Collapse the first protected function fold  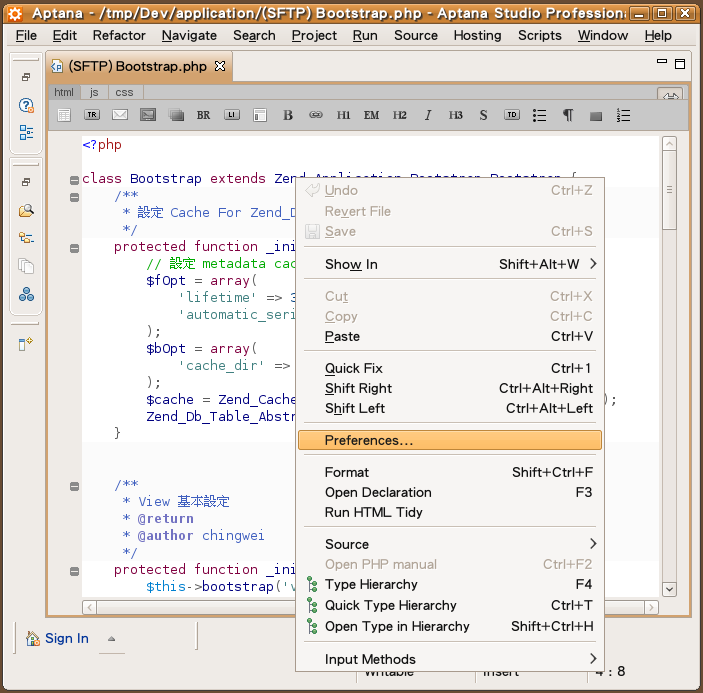(x=74, y=248)
